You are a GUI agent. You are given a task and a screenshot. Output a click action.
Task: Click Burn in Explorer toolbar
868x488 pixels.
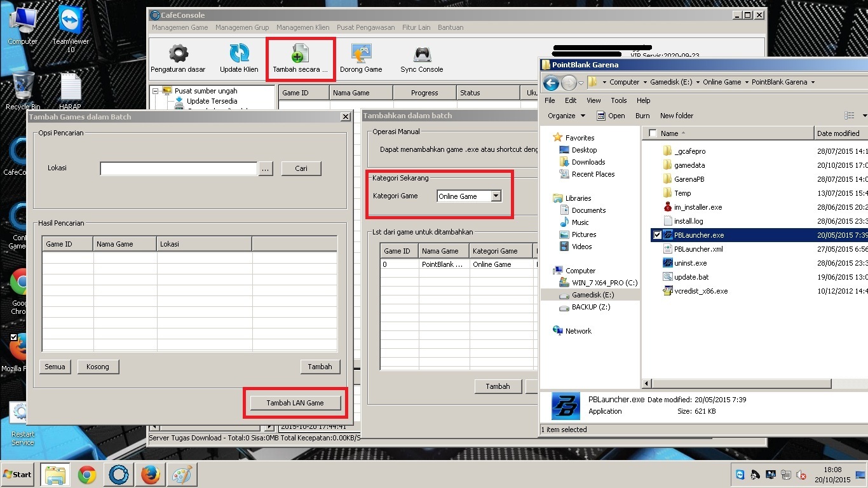642,116
